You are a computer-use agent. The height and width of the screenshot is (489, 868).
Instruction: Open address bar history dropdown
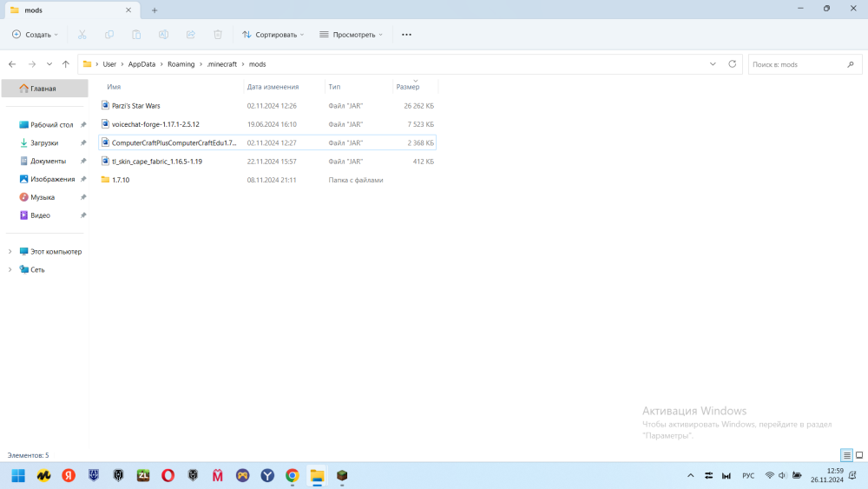point(713,64)
